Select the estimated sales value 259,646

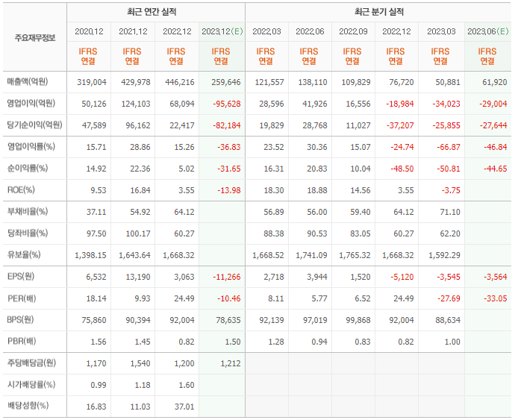tap(226, 82)
